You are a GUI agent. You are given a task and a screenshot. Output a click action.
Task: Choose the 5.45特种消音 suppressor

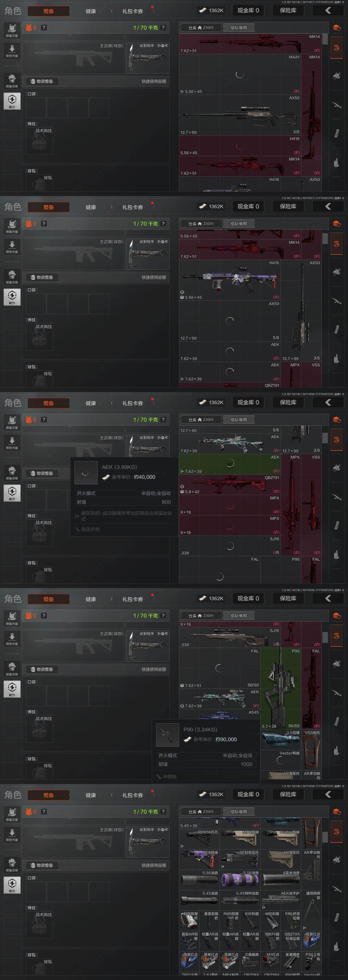[240, 900]
